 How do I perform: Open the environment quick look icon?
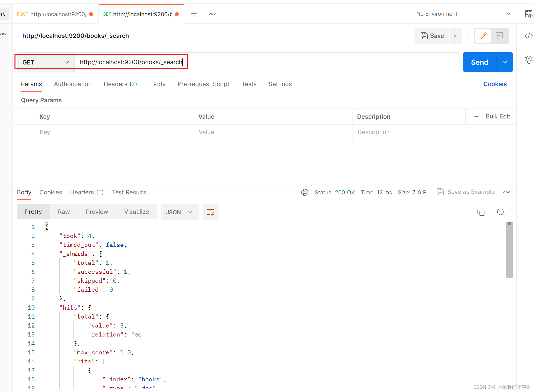(x=528, y=14)
